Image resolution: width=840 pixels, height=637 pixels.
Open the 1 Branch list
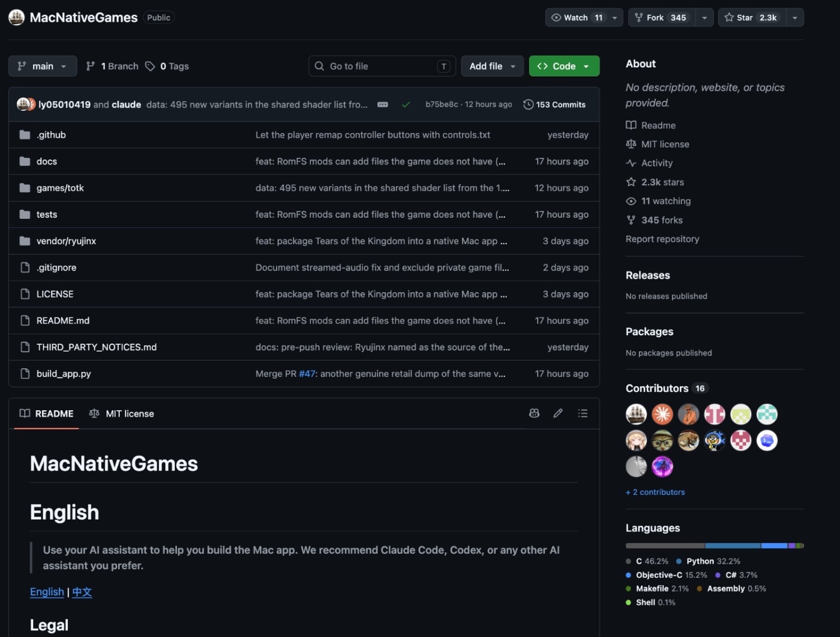click(x=112, y=66)
